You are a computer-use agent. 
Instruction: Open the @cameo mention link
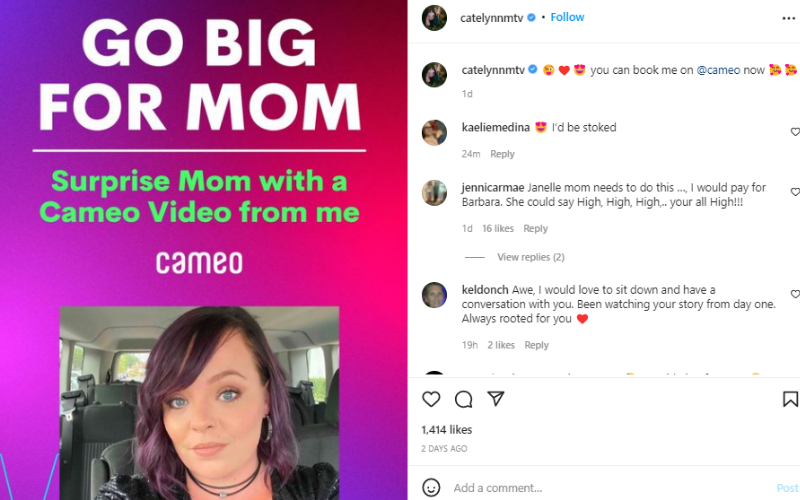(718, 70)
